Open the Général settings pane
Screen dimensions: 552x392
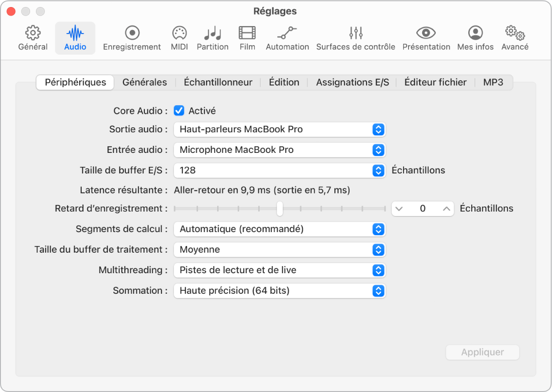click(33, 38)
